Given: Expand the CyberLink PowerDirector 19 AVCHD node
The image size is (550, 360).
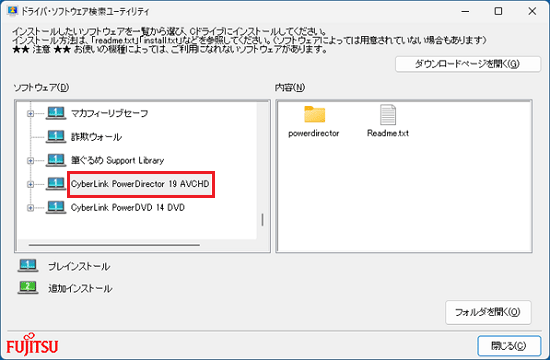Looking at the screenshot, I should tap(31, 184).
